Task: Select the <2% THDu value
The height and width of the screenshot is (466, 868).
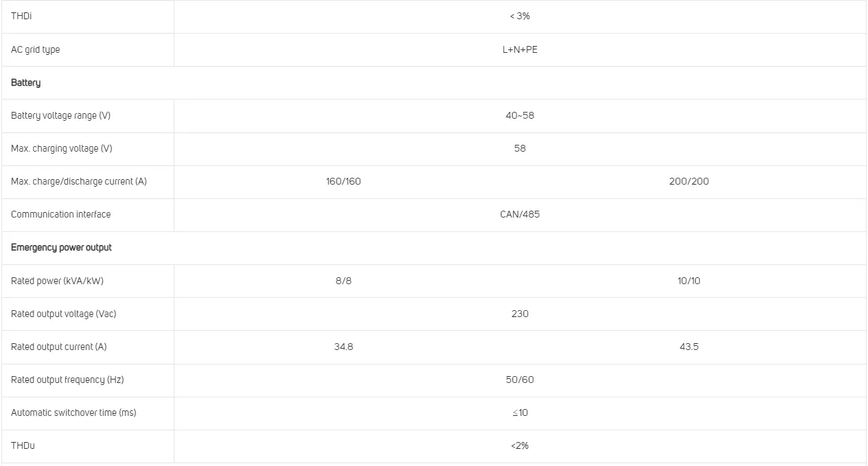Action: point(520,445)
